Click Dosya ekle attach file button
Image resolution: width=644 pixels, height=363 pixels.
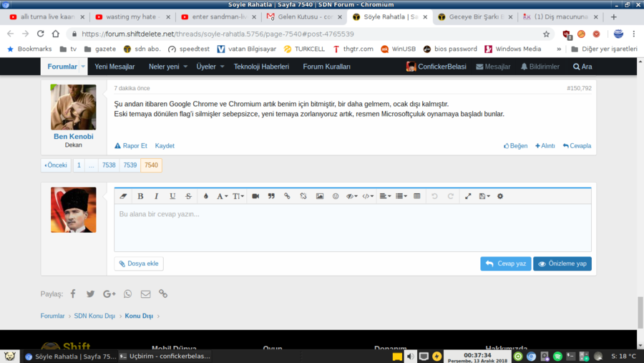tap(139, 263)
